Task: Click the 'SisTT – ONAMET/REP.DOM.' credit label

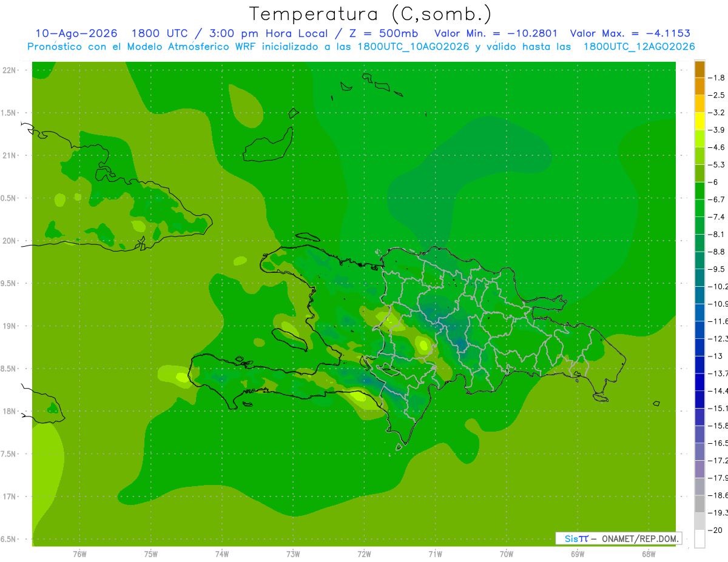Action: click(619, 538)
